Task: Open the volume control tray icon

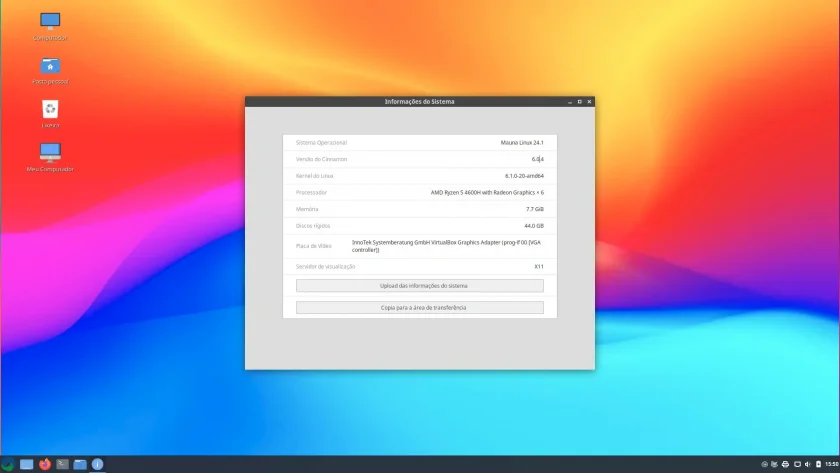Action: click(x=807, y=464)
